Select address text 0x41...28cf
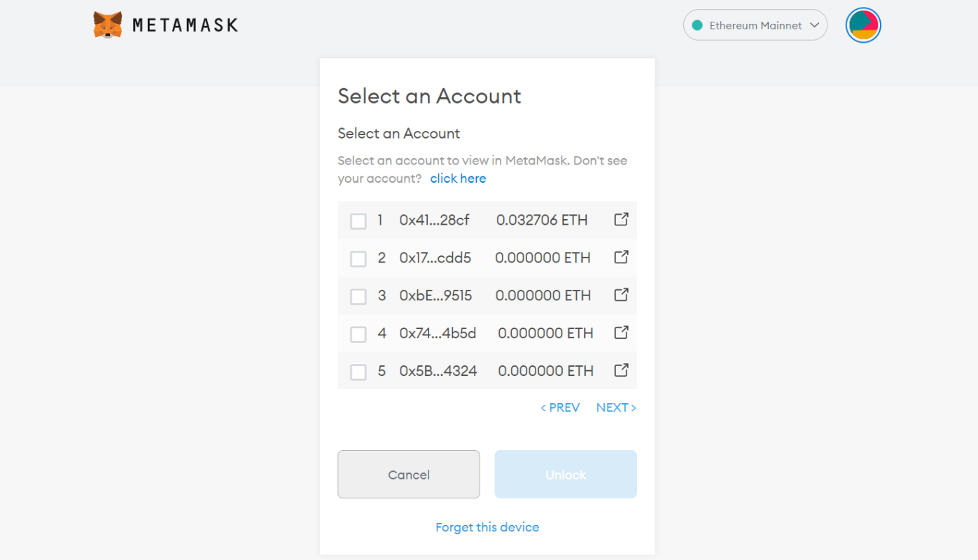The image size is (978, 560). point(434,220)
